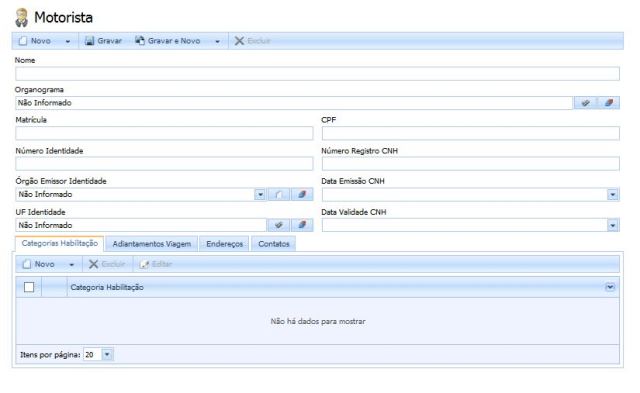
Task: Click Gravar e Novo in the toolbar
Action: coord(168,41)
